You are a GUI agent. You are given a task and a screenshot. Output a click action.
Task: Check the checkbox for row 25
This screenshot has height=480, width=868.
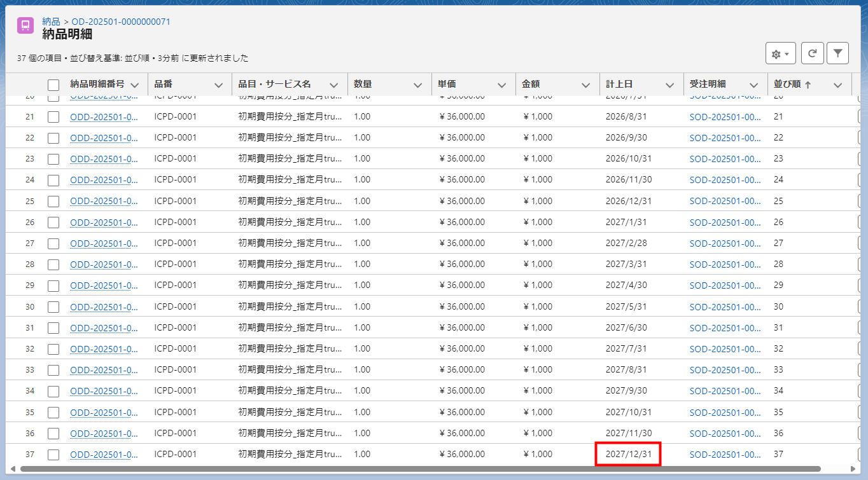(53, 201)
